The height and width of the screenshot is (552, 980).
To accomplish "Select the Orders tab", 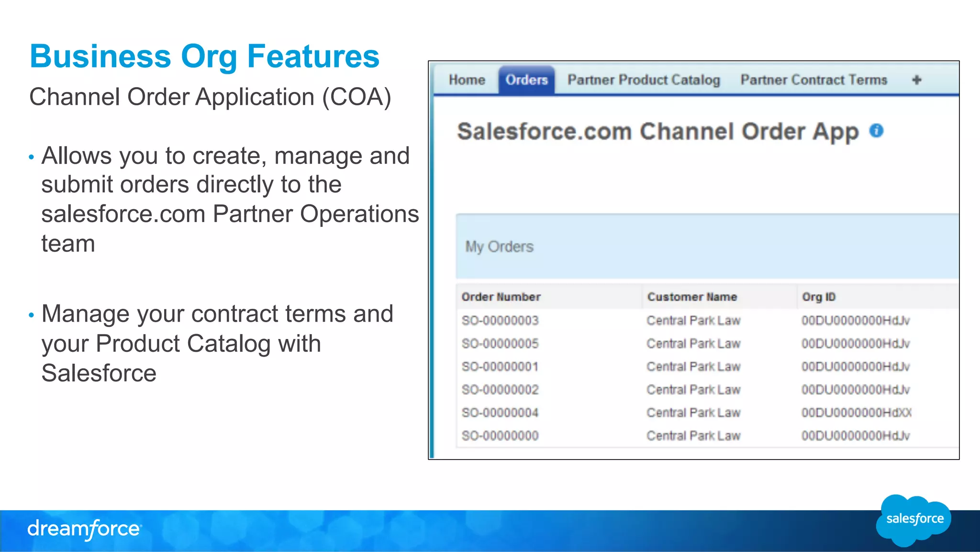I will tap(526, 79).
